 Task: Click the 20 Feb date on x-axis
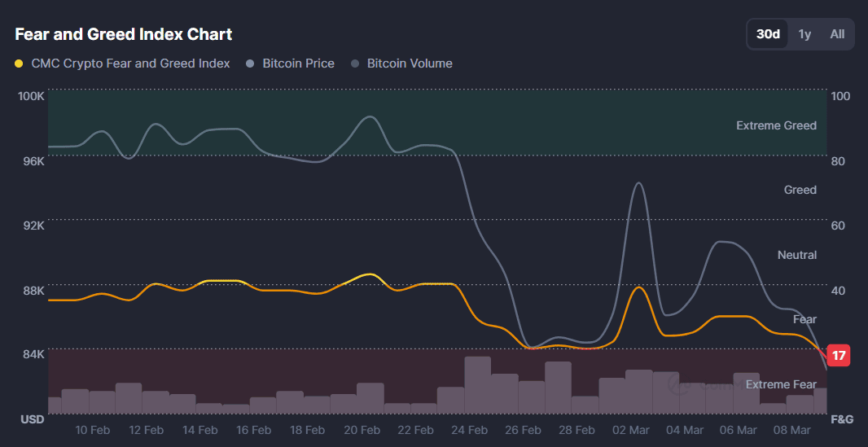[362, 430]
